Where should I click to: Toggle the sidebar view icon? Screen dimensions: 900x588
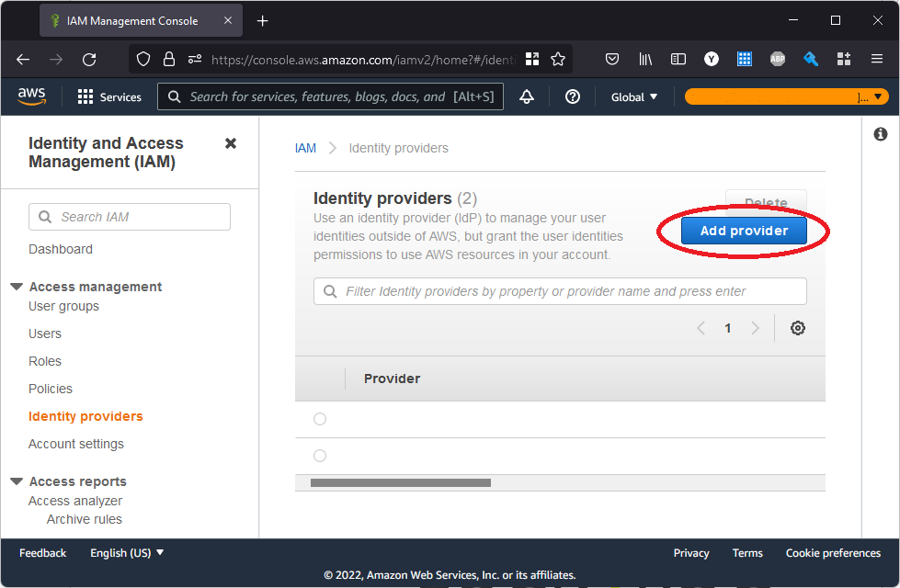point(678,59)
